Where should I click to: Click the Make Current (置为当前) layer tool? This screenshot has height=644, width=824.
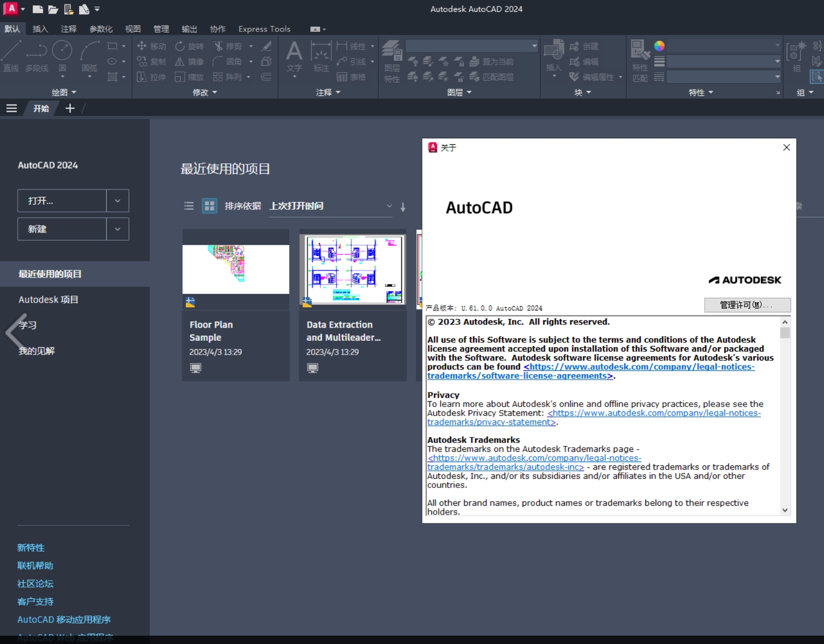[x=491, y=62]
